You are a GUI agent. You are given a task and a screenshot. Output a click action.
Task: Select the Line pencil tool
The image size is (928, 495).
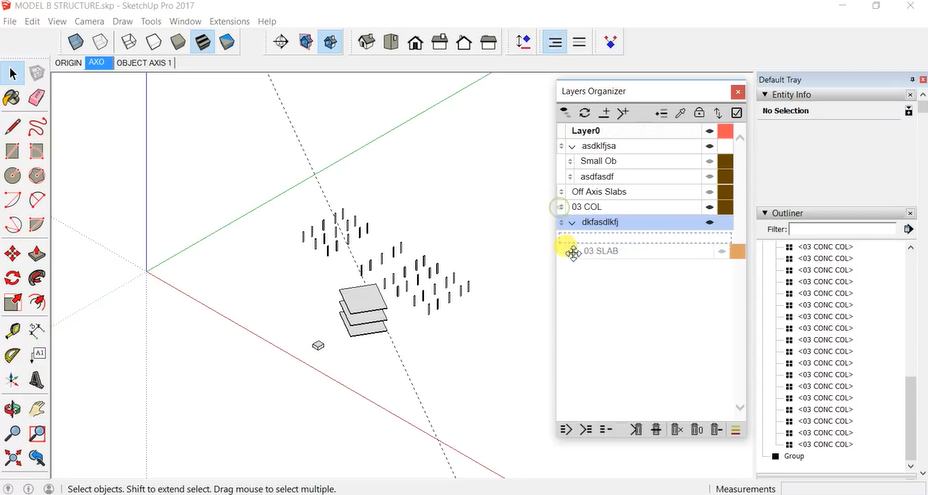click(12, 127)
